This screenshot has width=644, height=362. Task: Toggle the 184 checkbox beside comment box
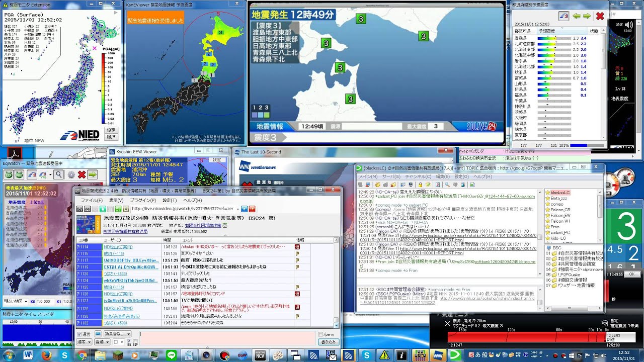pos(128,342)
